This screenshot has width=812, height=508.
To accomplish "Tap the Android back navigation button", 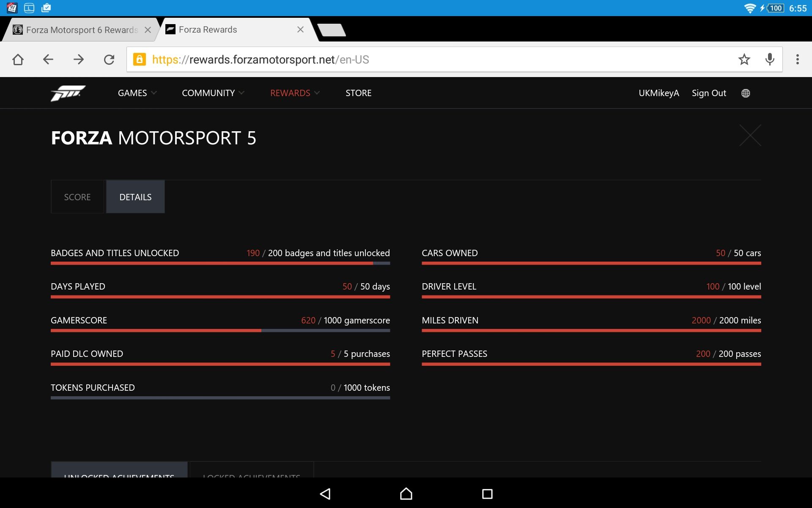I will pyautogui.click(x=325, y=494).
